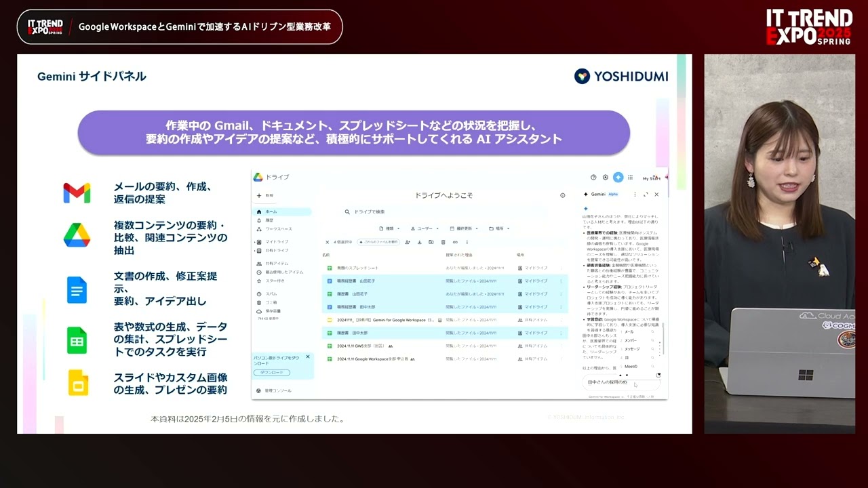Click the これらのファイルを要約 button

click(379, 242)
